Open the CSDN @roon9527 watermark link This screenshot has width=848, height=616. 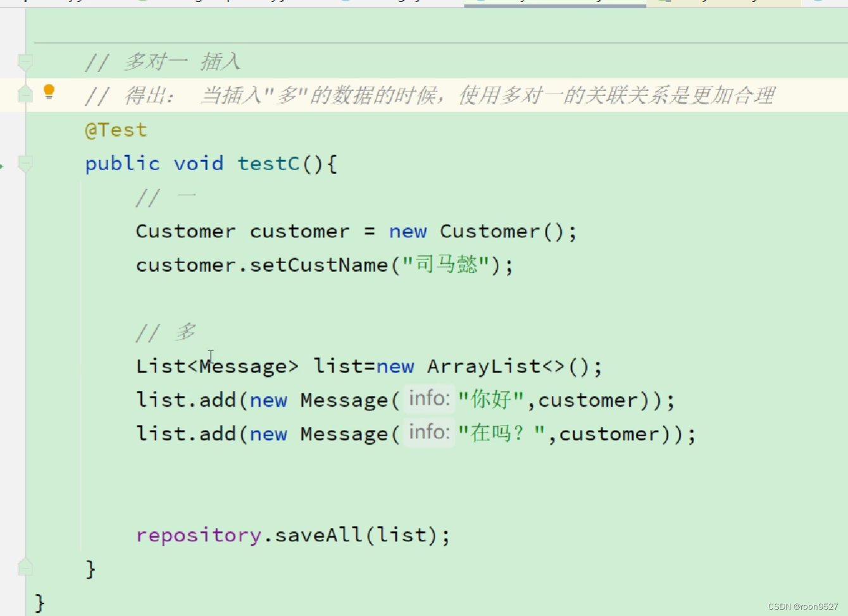pyautogui.click(x=804, y=605)
